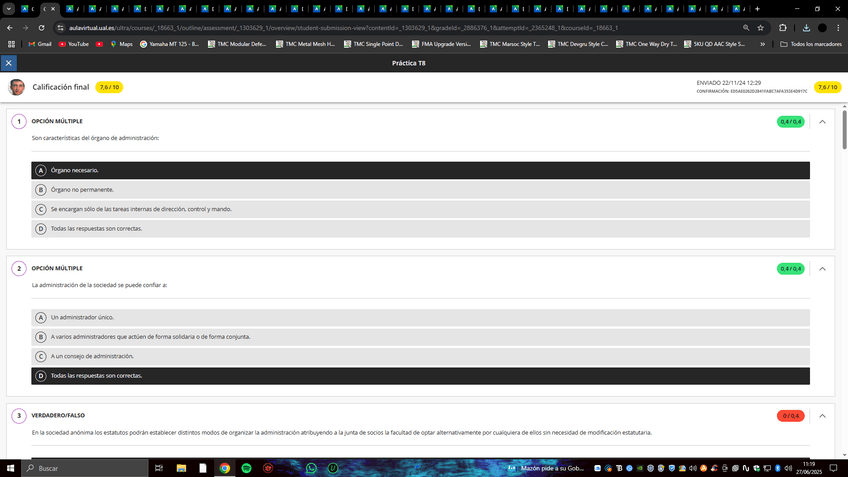Open the Gmail bookmark
848x477 pixels.
click(39, 44)
